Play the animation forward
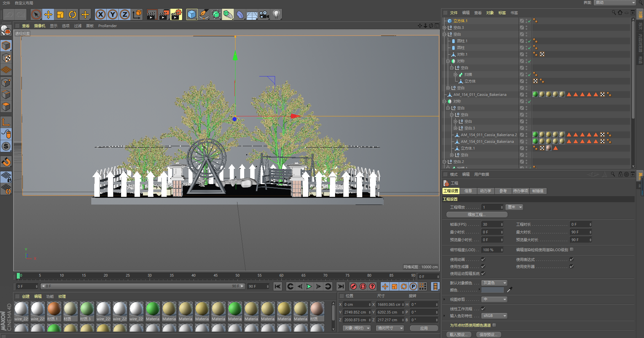644x338 pixels. click(309, 286)
